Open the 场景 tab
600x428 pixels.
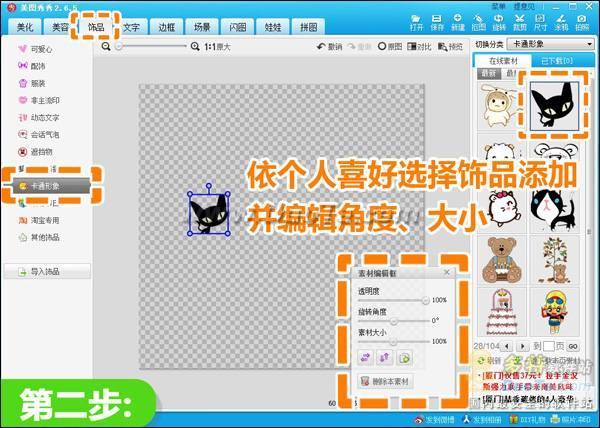pos(202,27)
